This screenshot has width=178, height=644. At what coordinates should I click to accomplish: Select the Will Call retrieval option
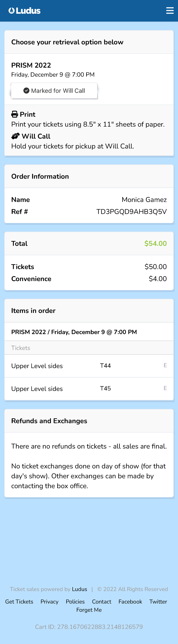tap(36, 136)
